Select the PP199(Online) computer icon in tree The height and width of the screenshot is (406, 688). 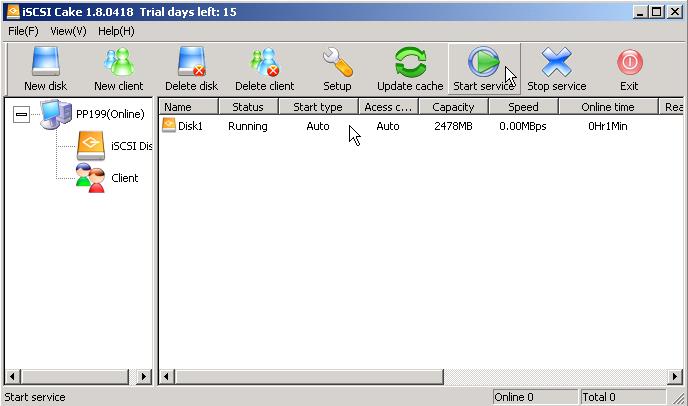pos(56,114)
